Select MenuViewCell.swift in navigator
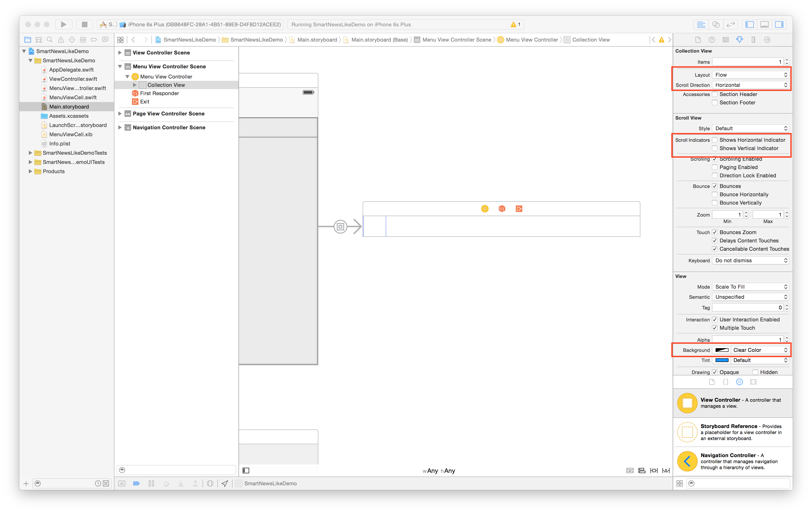The image size is (812, 513). coord(73,97)
